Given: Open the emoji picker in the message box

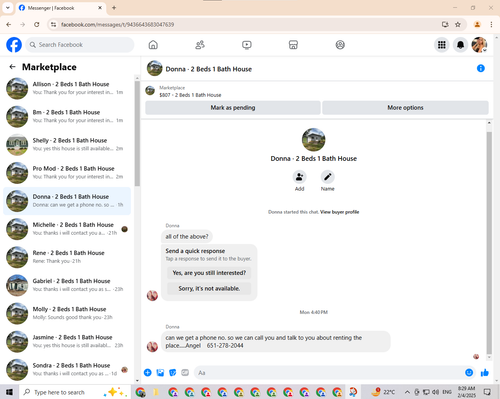Looking at the screenshot, I should click(469, 373).
